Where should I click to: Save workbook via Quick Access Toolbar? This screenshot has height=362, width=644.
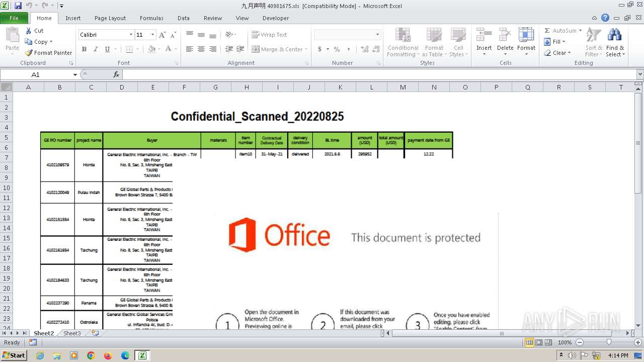18,6
